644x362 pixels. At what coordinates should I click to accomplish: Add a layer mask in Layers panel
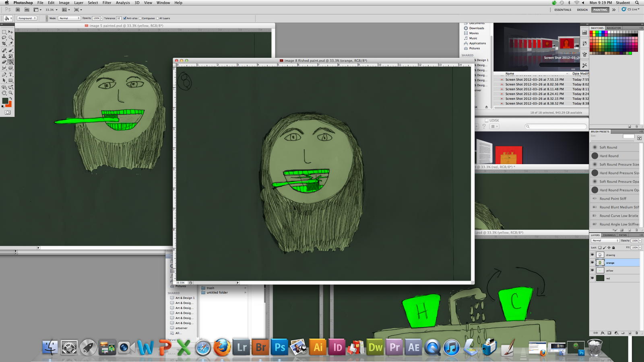[x=609, y=333]
